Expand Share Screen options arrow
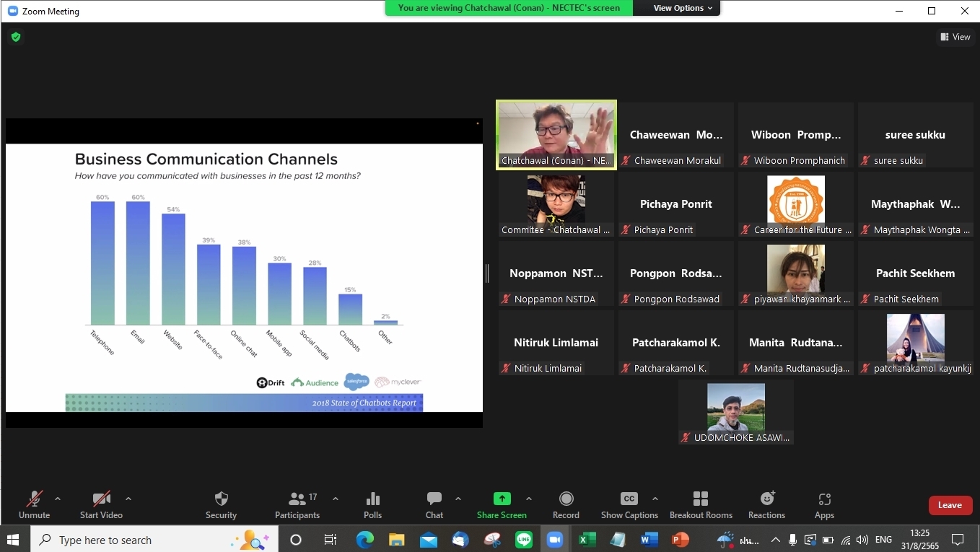980x552 pixels. (x=529, y=499)
